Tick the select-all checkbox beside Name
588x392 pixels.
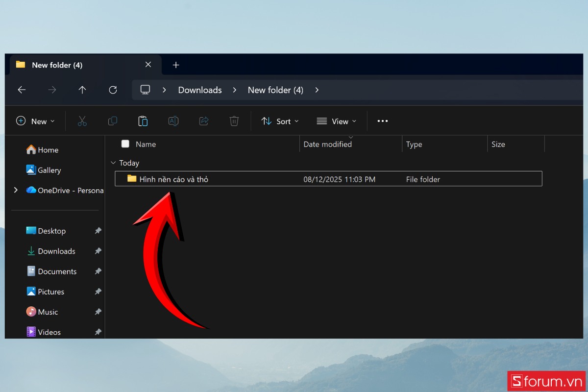125,144
